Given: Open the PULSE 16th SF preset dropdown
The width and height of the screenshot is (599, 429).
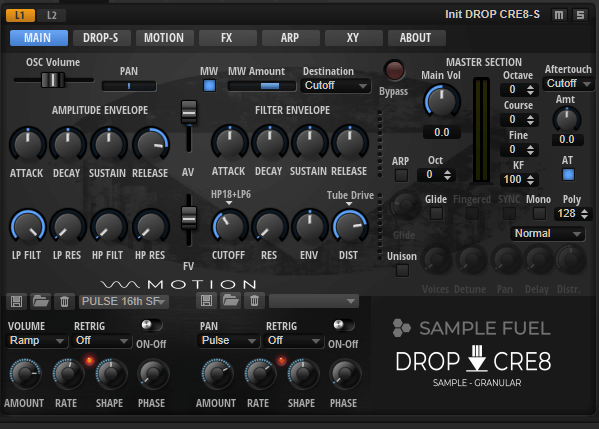Looking at the screenshot, I should [124, 301].
